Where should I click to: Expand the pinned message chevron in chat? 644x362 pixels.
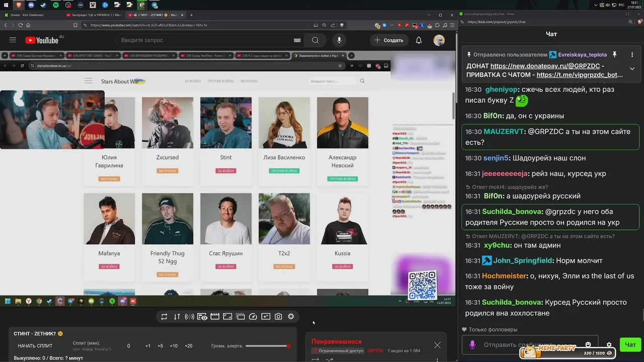pyautogui.click(x=632, y=68)
